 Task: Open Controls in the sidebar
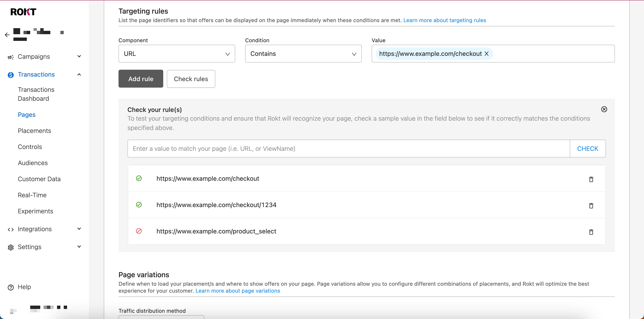click(x=30, y=147)
